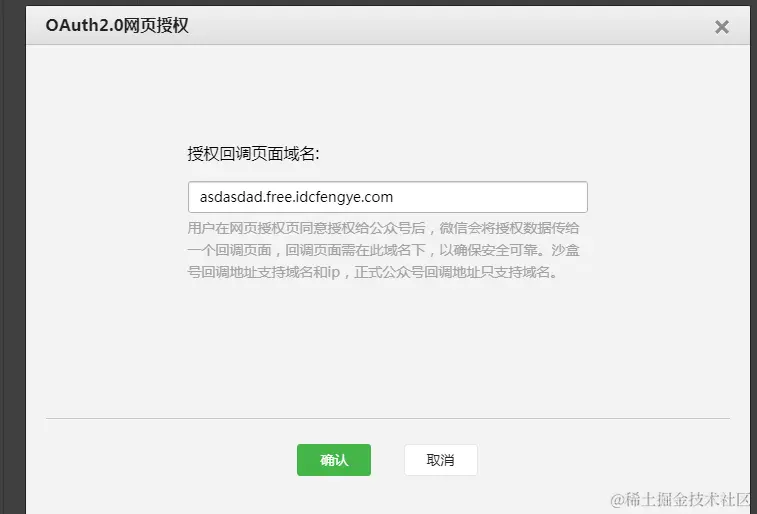Close the OAuth2.0网页授权 dialog
Image resolution: width=757 pixels, height=514 pixels.
[721, 27]
